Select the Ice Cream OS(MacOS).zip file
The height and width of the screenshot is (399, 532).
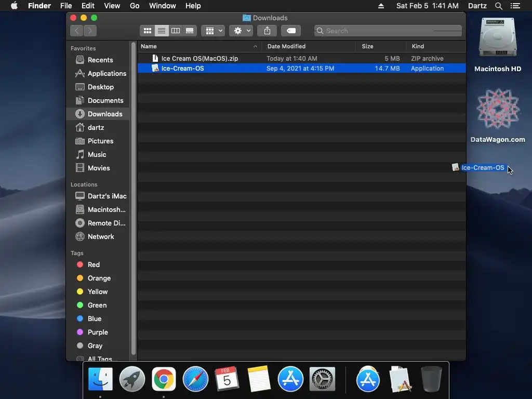click(302, 58)
